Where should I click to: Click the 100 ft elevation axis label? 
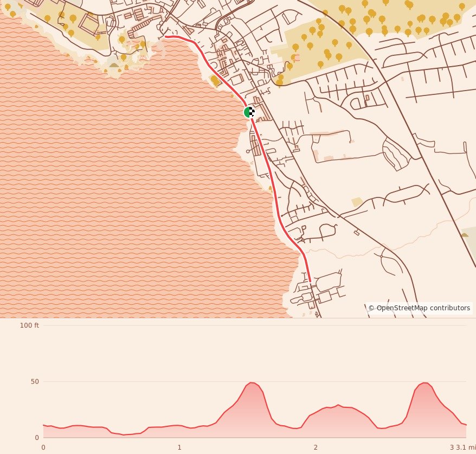tap(29, 325)
